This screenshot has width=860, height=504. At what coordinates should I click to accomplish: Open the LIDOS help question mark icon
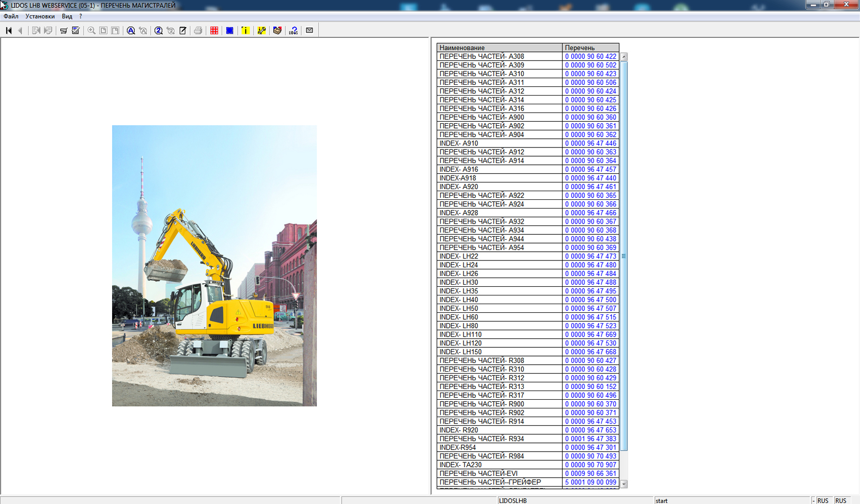tap(293, 31)
